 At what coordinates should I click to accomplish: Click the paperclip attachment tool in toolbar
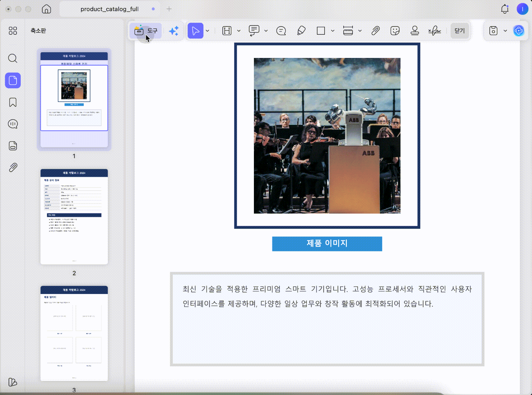tap(375, 31)
